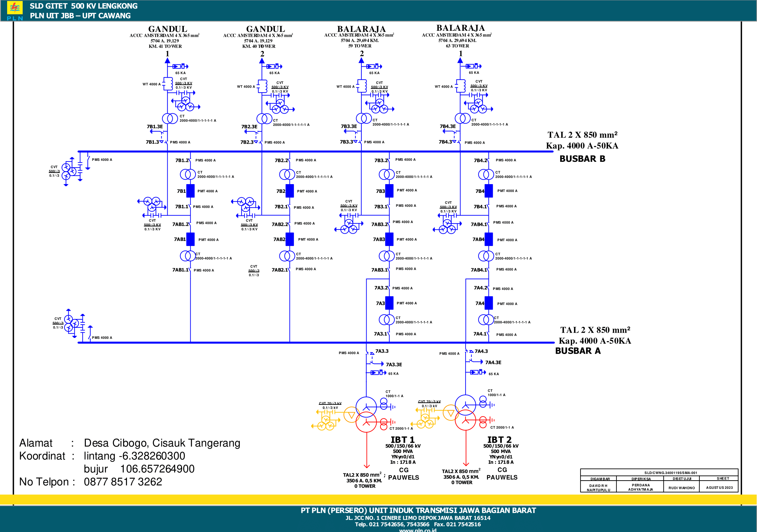Click the IBT 2 transformer symbol
Screen dimensions: 757x532
(x=465, y=413)
